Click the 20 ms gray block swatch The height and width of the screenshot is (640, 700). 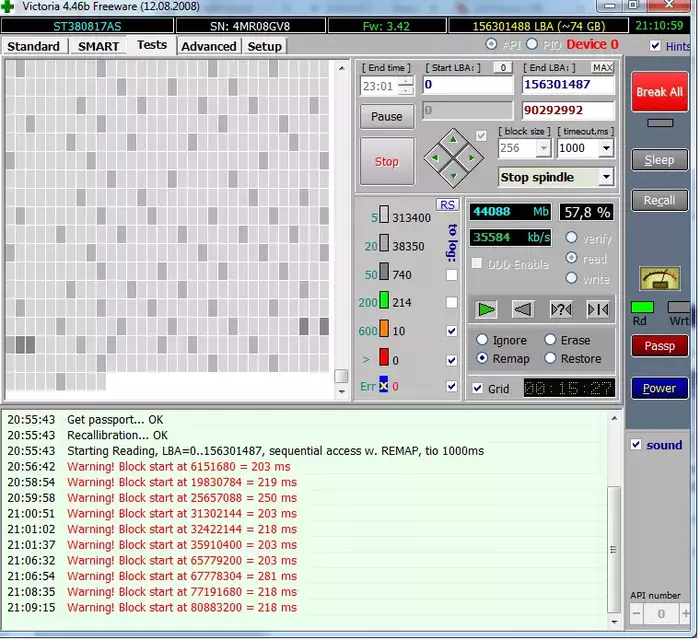tap(383, 243)
